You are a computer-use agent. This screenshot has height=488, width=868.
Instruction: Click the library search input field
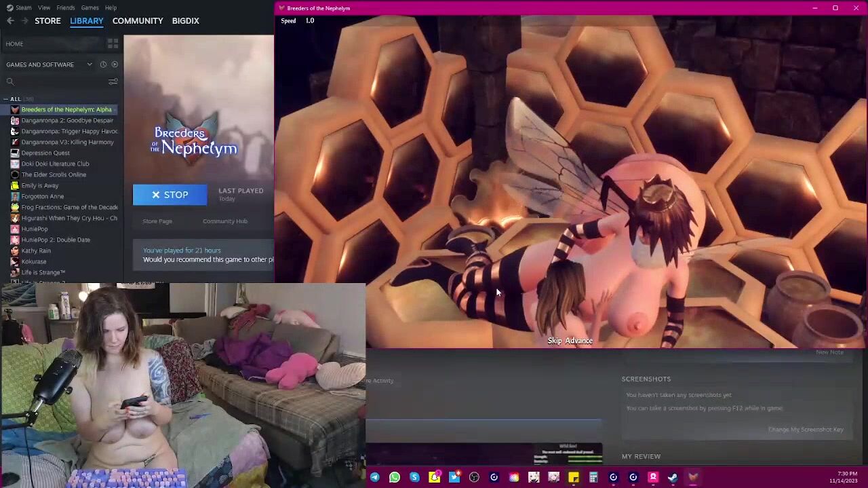click(58, 81)
